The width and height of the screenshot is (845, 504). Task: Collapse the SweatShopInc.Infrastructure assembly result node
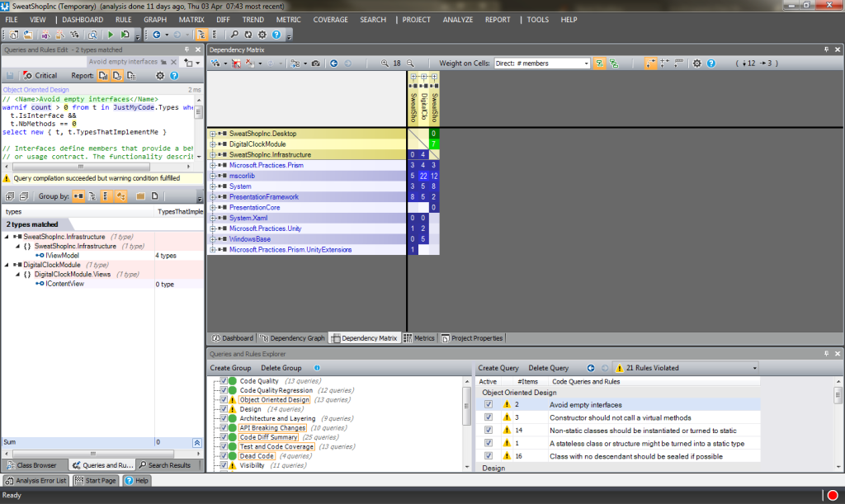pyautogui.click(x=7, y=237)
